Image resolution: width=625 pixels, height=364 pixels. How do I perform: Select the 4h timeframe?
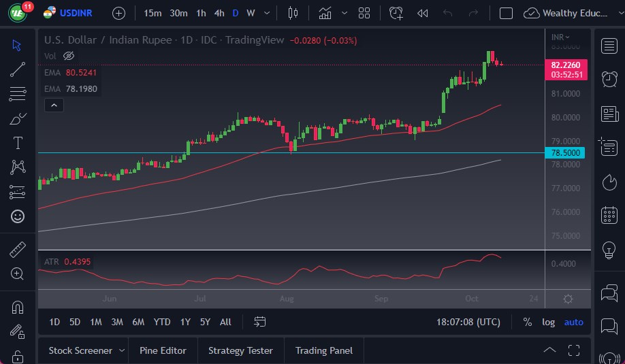219,13
